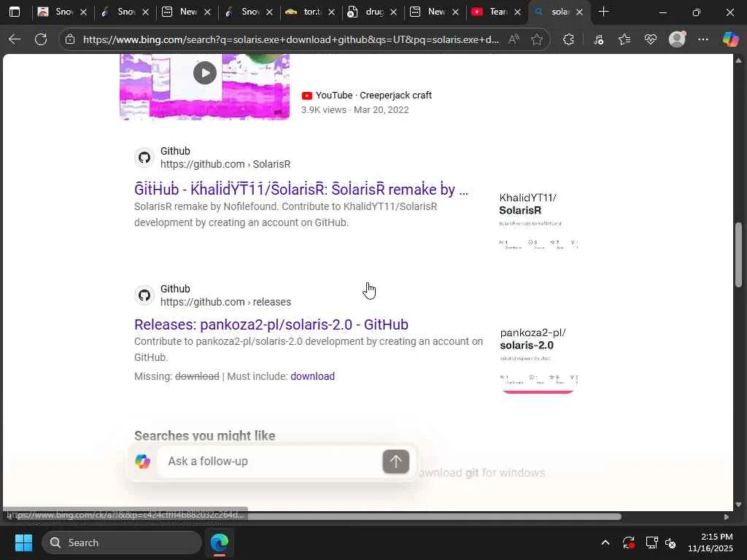
Task: Go back with the browser back arrow
Action: [15, 39]
